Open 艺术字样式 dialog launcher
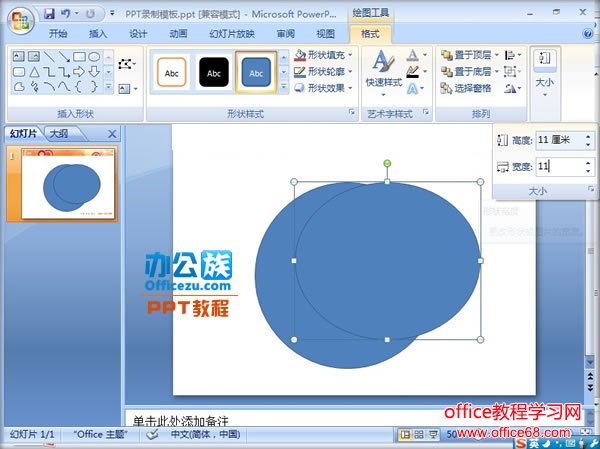This screenshot has height=449, width=600. pos(426,112)
